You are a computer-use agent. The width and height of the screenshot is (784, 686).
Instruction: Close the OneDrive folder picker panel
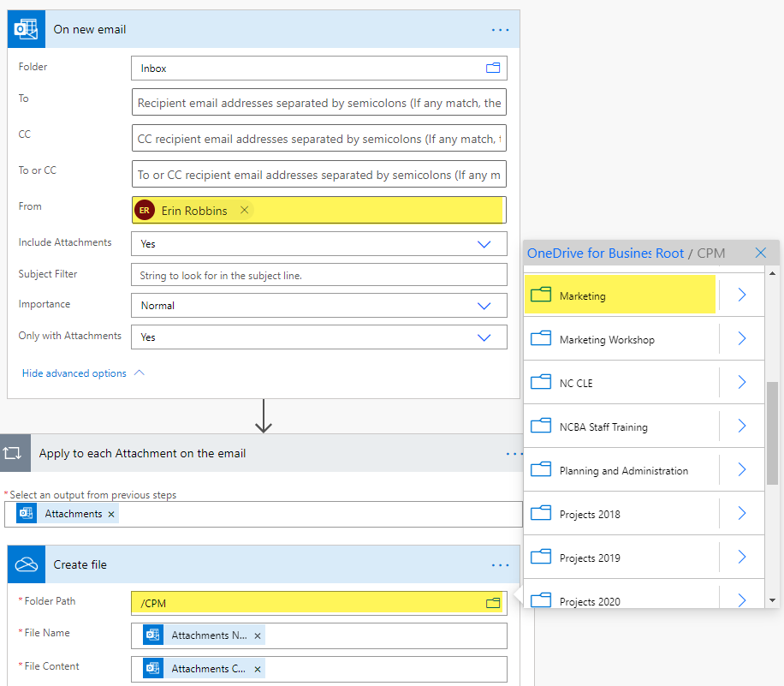tap(760, 253)
